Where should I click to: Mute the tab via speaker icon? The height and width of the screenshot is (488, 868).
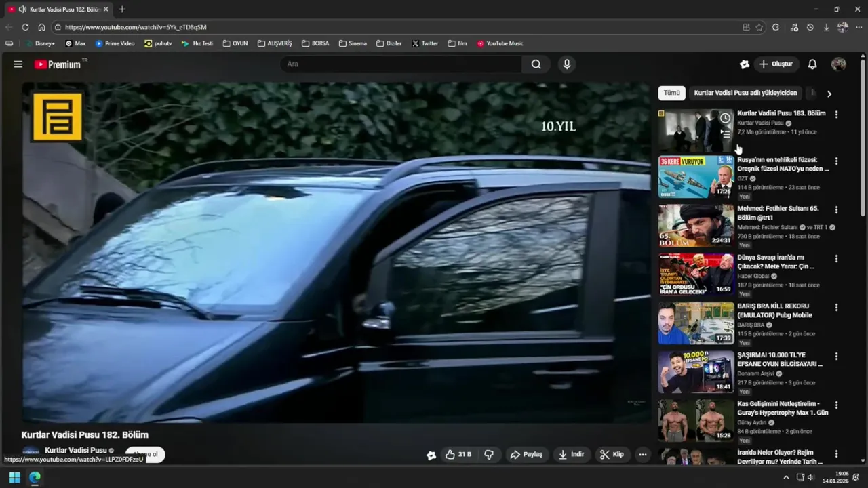(x=22, y=9)
